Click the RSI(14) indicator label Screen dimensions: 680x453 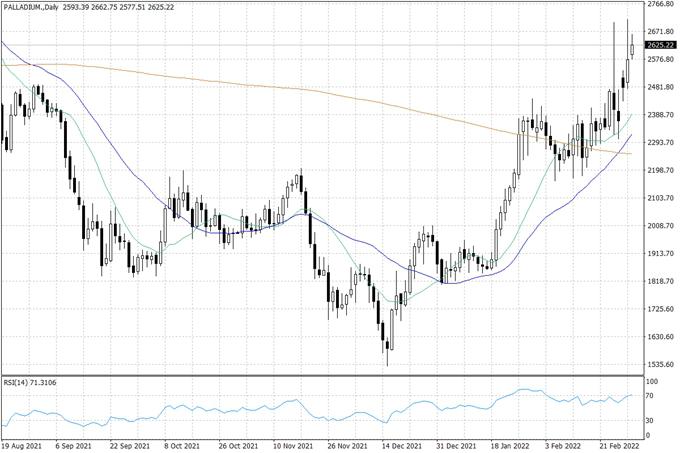[29, 383]
